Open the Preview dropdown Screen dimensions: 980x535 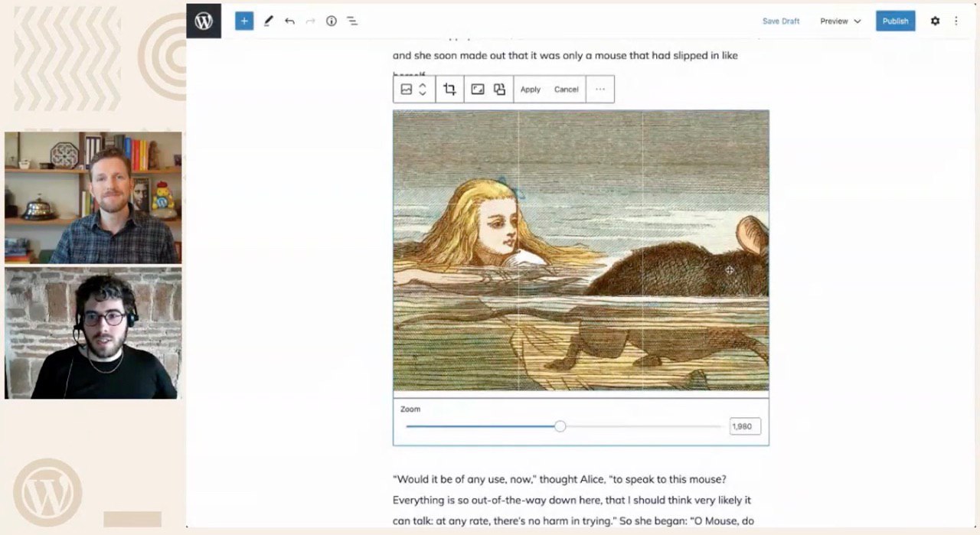tap(841, 21)
